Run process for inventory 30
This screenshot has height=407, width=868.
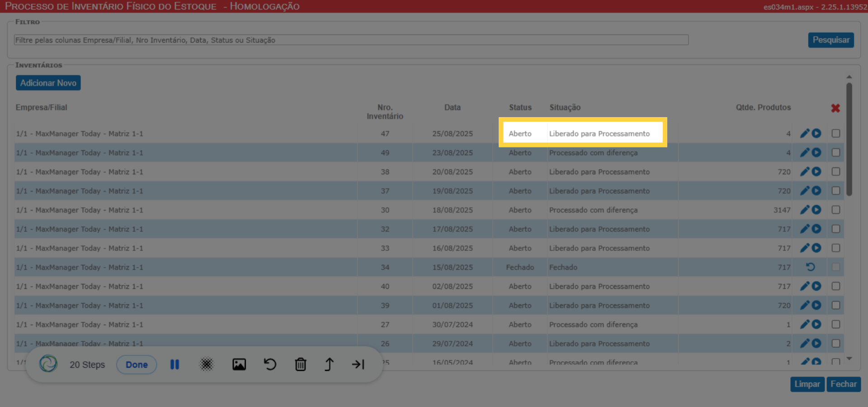coord(816,210)
